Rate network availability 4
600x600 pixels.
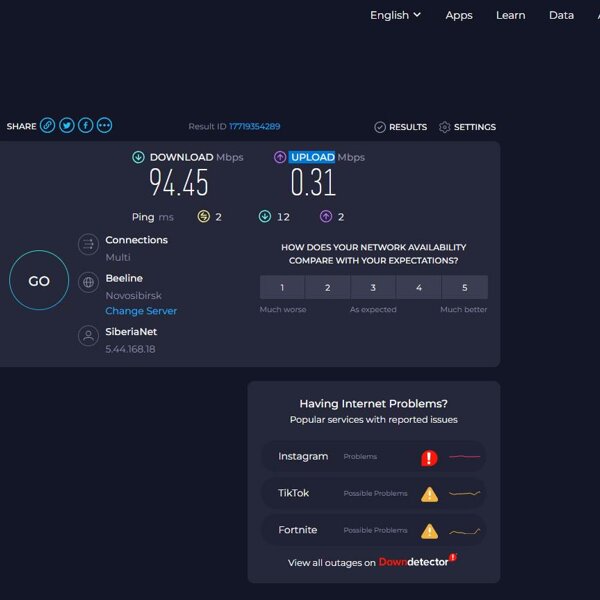[419, 287]
